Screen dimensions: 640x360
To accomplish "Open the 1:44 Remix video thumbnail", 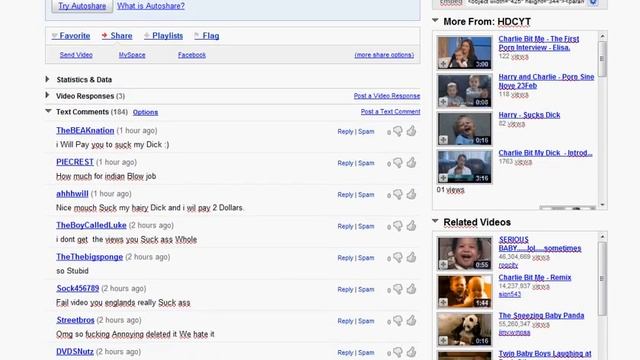I will [465, 291].
